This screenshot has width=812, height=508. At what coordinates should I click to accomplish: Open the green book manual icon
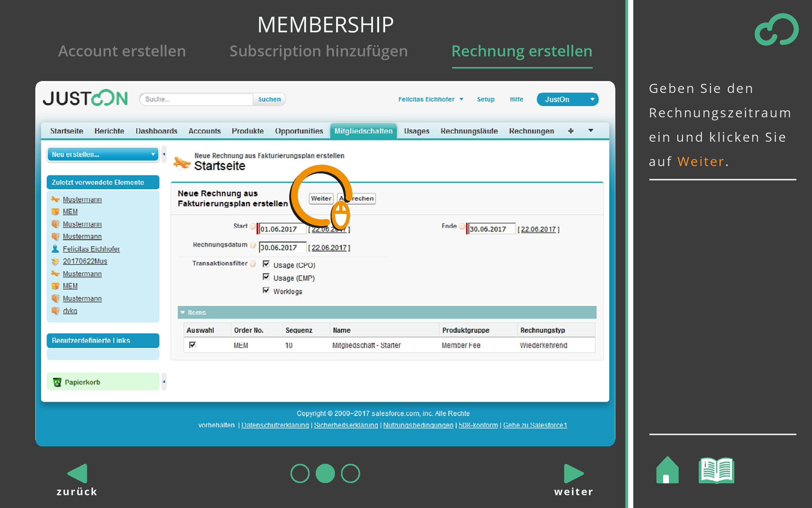[716, 471]
